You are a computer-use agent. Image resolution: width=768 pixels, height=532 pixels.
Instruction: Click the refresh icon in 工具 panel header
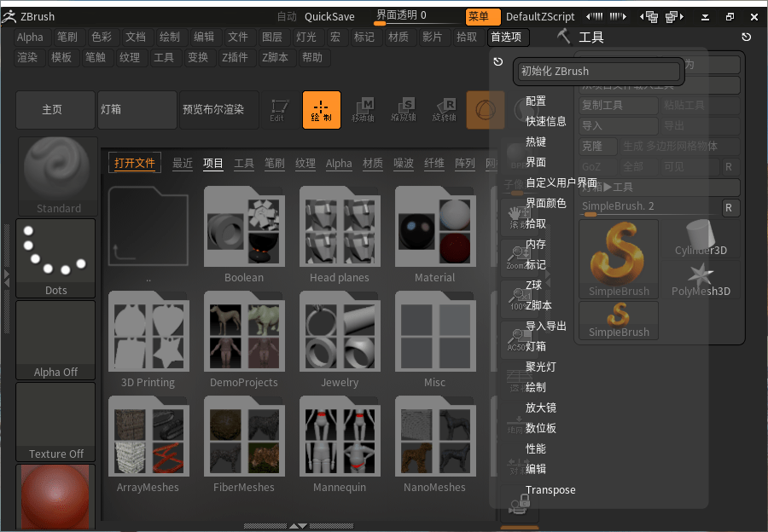click(746, 37)
